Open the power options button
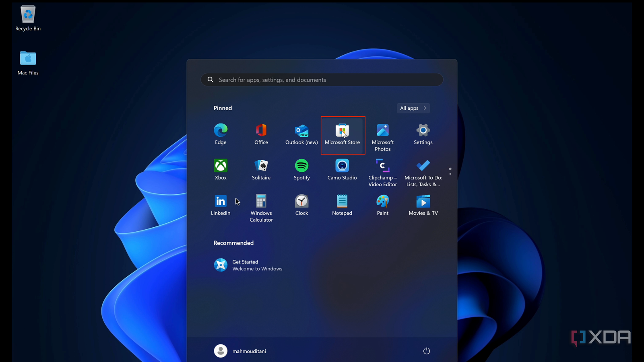 click(427, 351)
